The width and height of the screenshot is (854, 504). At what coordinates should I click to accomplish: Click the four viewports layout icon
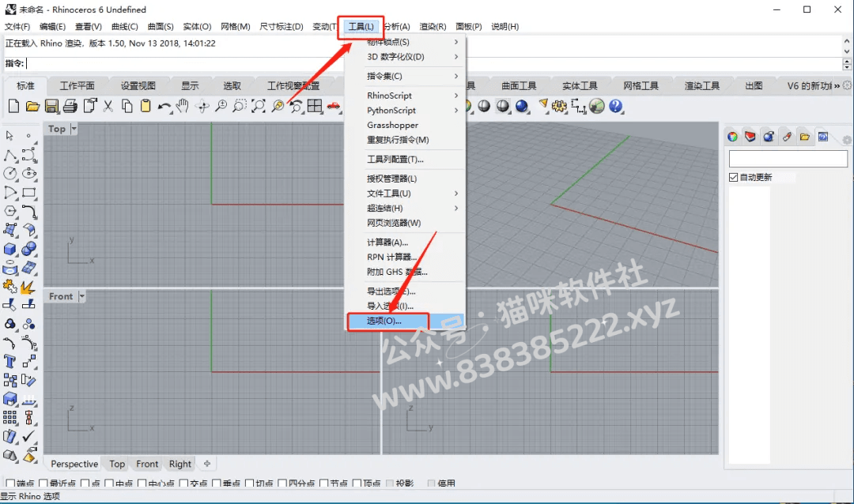coord(314,106)
